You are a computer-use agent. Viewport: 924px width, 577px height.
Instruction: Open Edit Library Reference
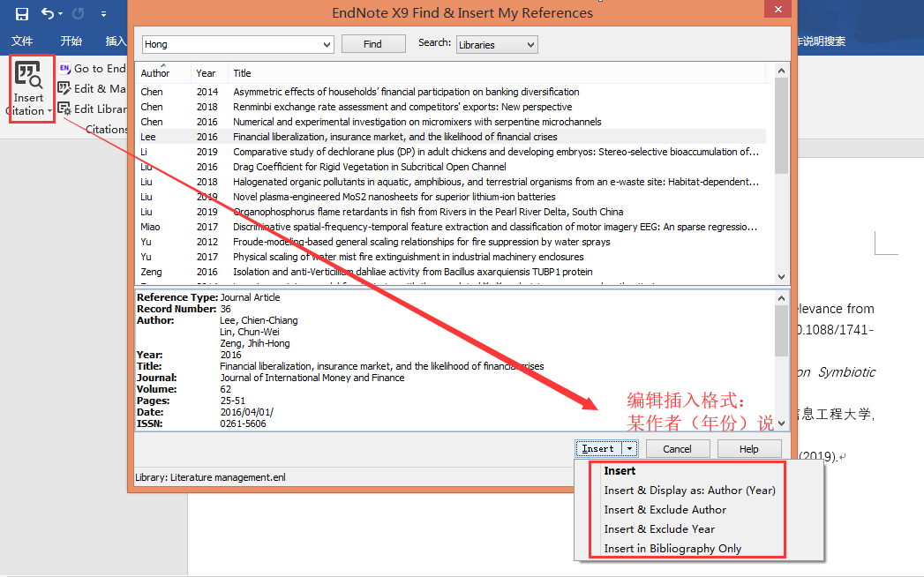(92, 109)
